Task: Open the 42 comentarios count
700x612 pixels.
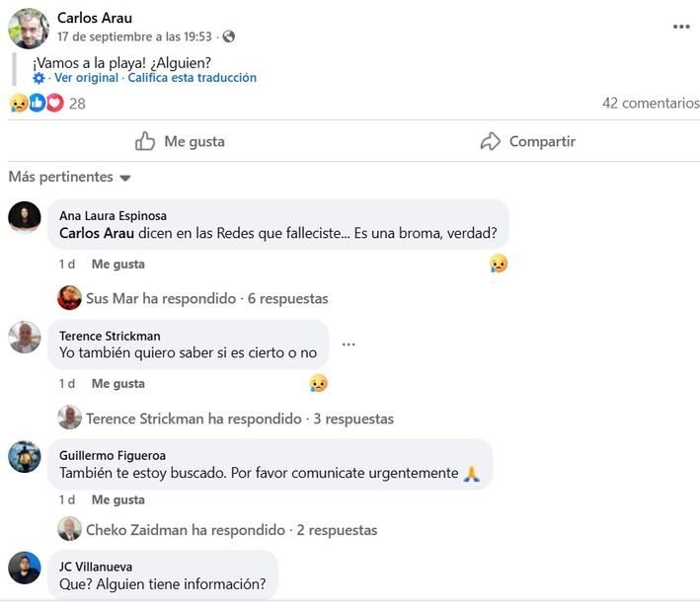Action: click(651, 103)
